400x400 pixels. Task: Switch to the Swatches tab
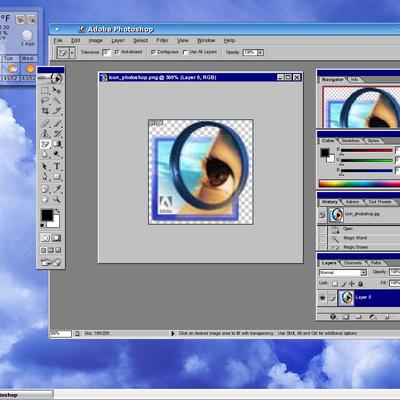coord(351,141)
